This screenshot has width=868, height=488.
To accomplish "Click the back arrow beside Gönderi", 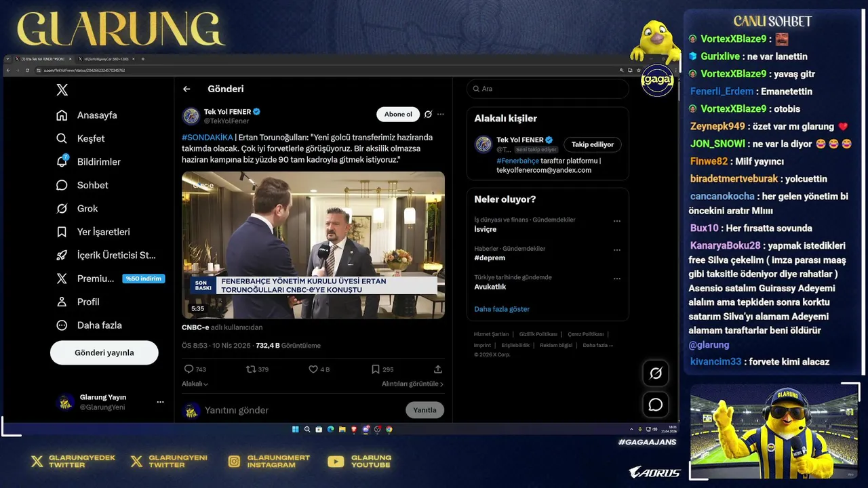I will 186,89.
